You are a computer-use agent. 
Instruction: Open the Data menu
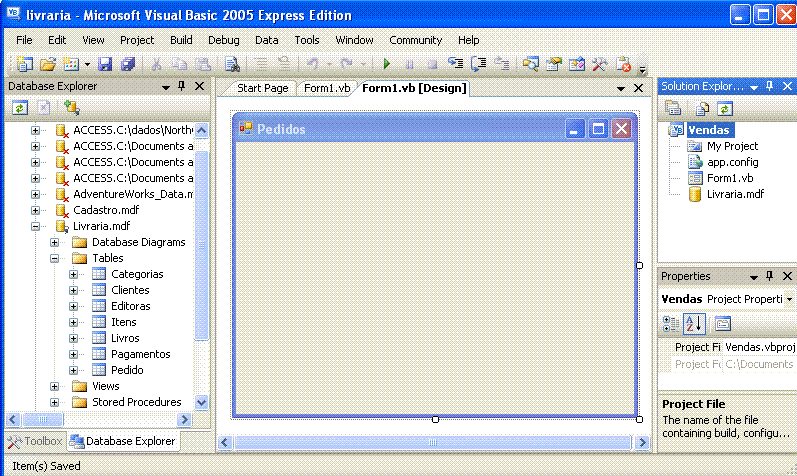click(266, 40)
